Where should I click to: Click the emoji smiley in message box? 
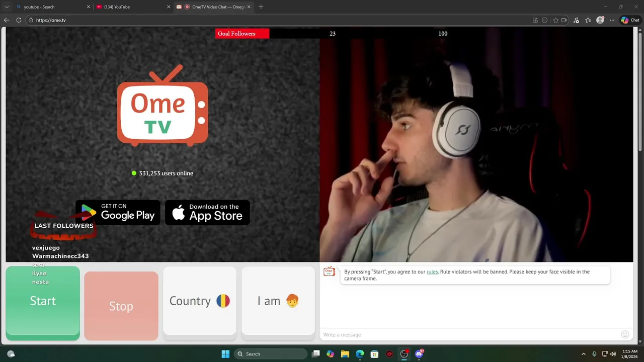pos(625,334)
